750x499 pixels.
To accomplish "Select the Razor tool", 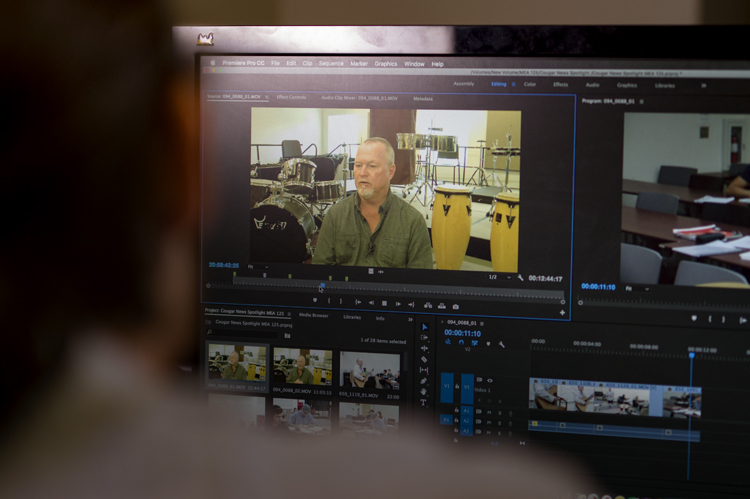I will point(424,359).
